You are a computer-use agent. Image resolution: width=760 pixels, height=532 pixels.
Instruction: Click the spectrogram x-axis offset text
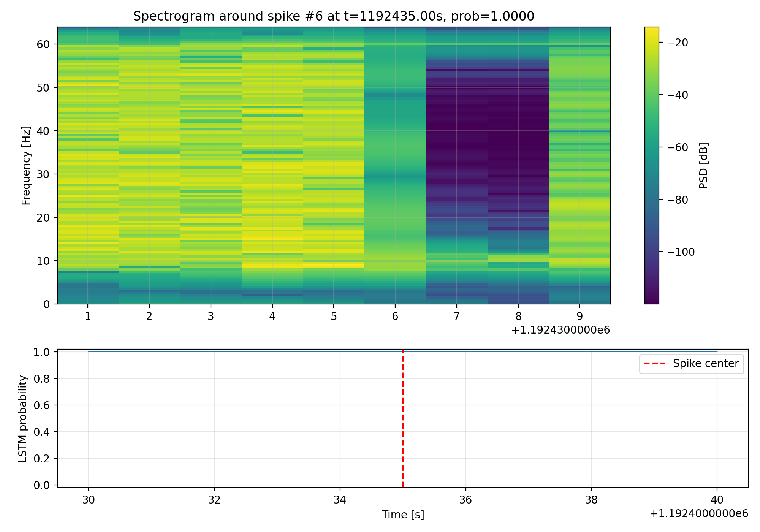pyautogui.click(x=560, y=330)
